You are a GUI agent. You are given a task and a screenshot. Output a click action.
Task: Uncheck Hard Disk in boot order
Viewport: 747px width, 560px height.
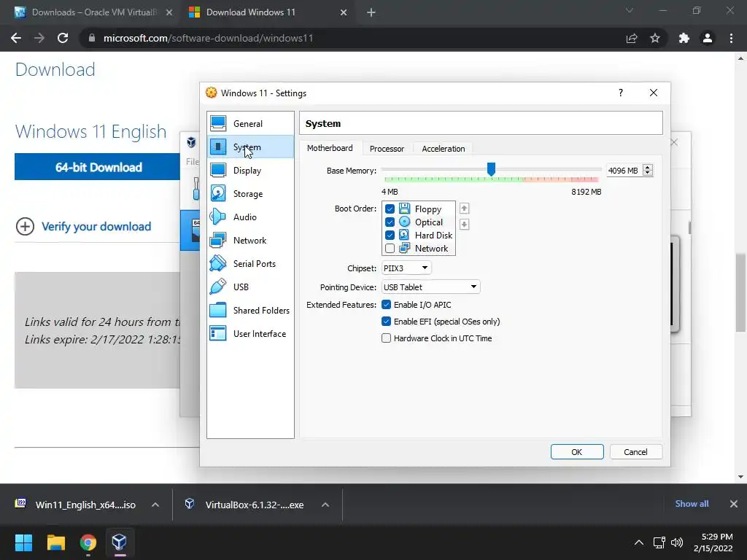[x=390, y=236]
